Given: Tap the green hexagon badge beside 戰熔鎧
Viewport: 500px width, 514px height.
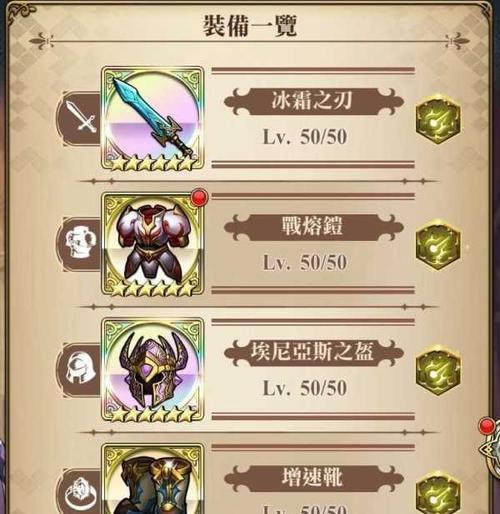Looking at the screenshot, I should tap(438, 245).
